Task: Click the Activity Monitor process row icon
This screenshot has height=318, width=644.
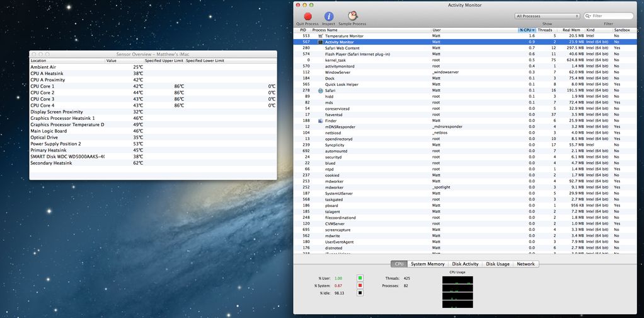Action: (321, 42)
